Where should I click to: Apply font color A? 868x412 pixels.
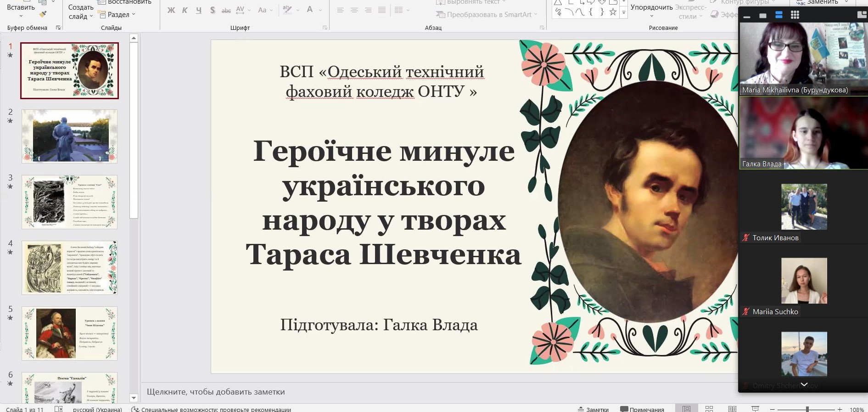point(310,10)
